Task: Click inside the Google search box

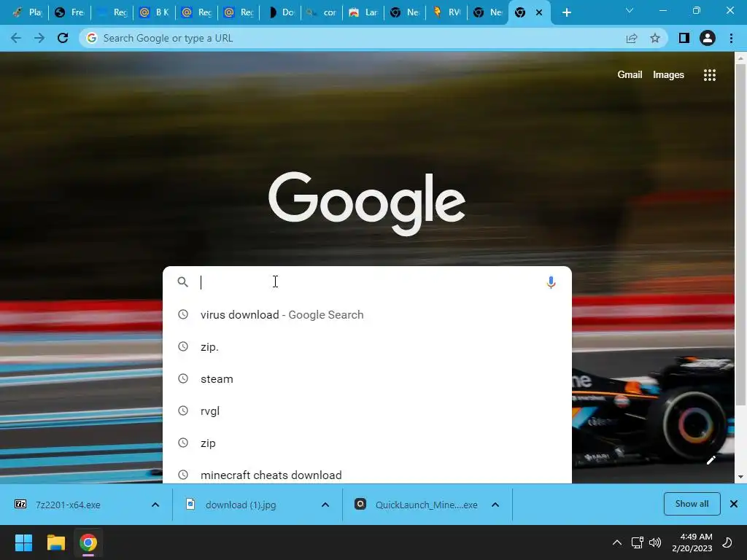Action: [367, 282]
